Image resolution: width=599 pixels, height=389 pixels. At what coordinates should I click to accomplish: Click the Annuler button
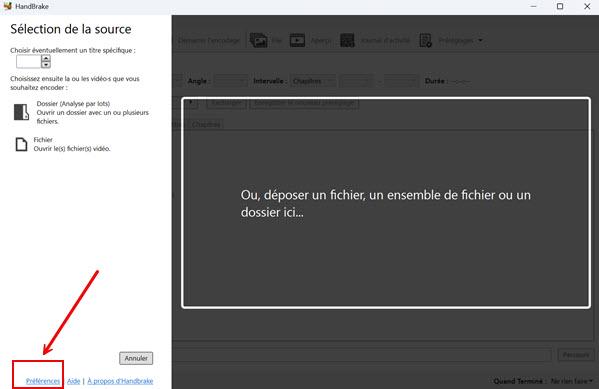coord(136,358)
